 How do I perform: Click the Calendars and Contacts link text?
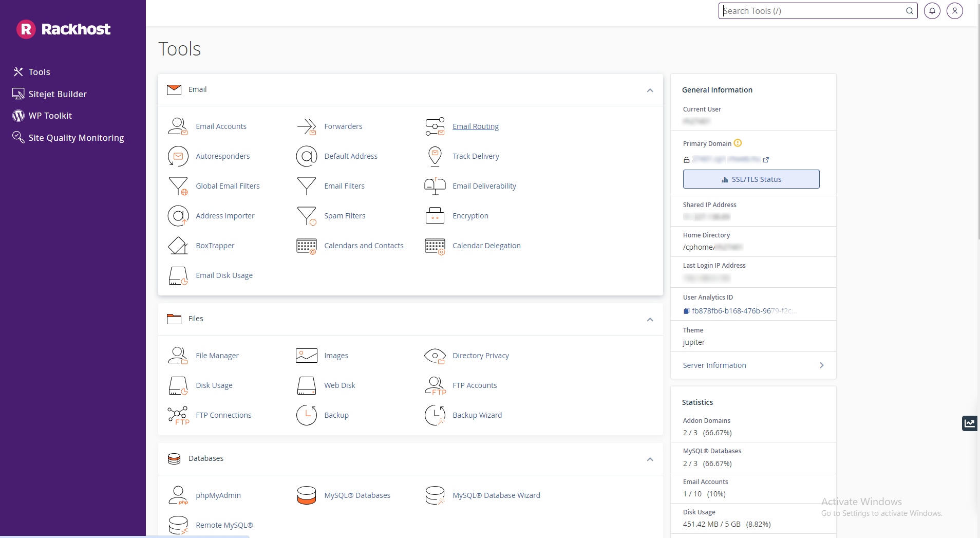pos(364,246)
